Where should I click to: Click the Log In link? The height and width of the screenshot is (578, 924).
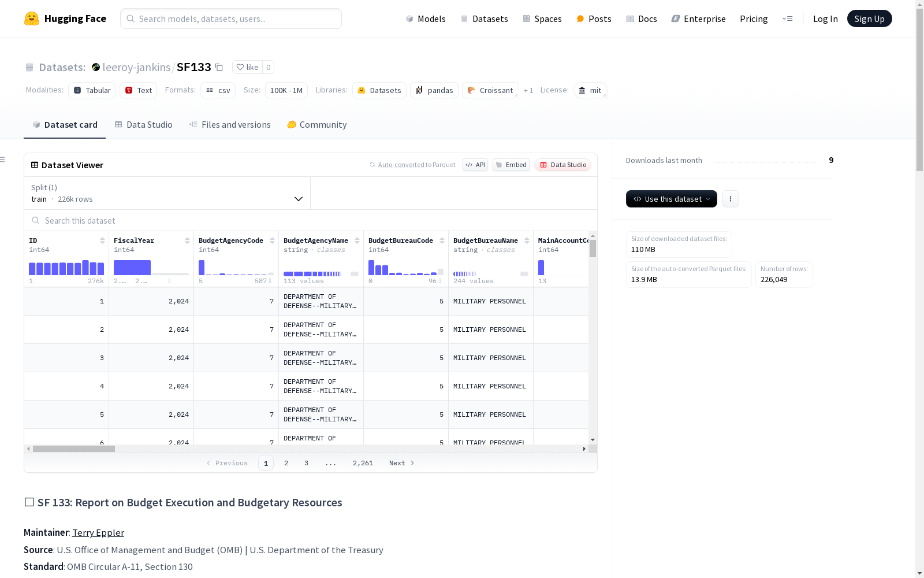pos(825,18)
